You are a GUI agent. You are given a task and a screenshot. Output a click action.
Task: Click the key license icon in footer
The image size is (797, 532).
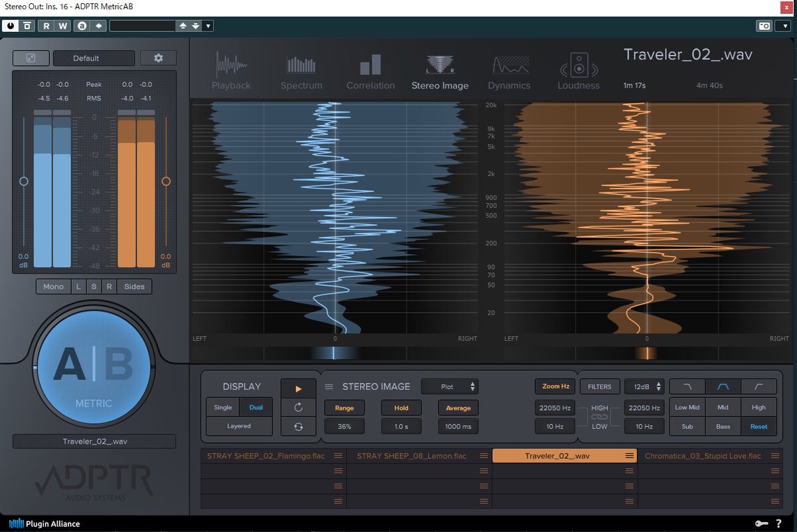pos(761,524)
